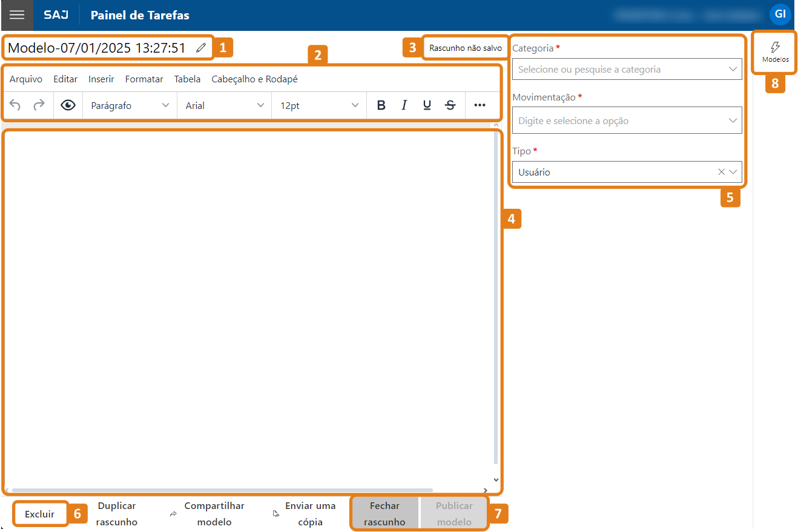Open the Movimentação dropdown
798x532 pixels.
[627, 120]
